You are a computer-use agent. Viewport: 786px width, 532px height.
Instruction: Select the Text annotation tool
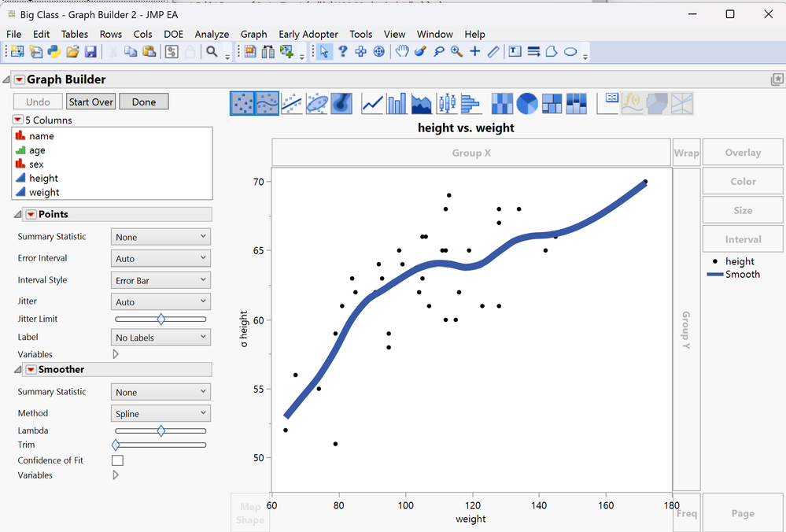pyautogui.click(x=515, y=52)
